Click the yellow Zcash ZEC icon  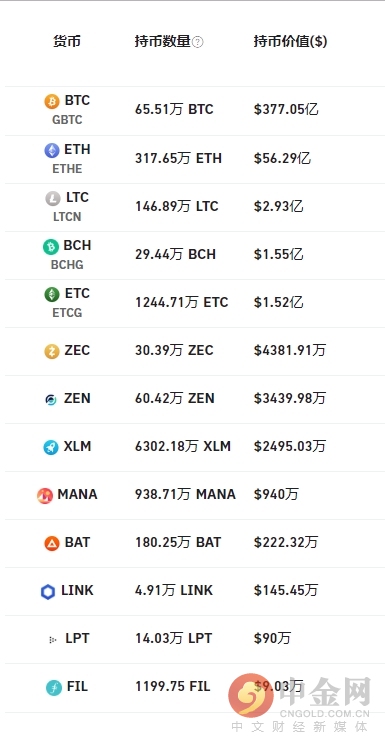[52, 352]
